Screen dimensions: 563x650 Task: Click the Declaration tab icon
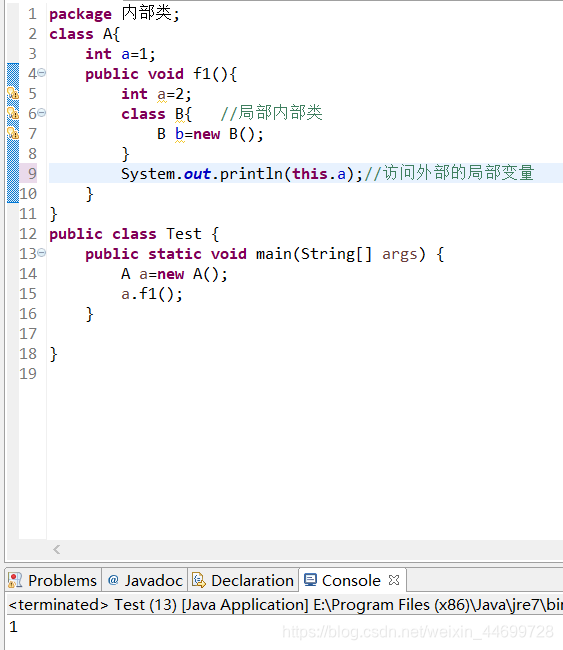pos(199,580)
